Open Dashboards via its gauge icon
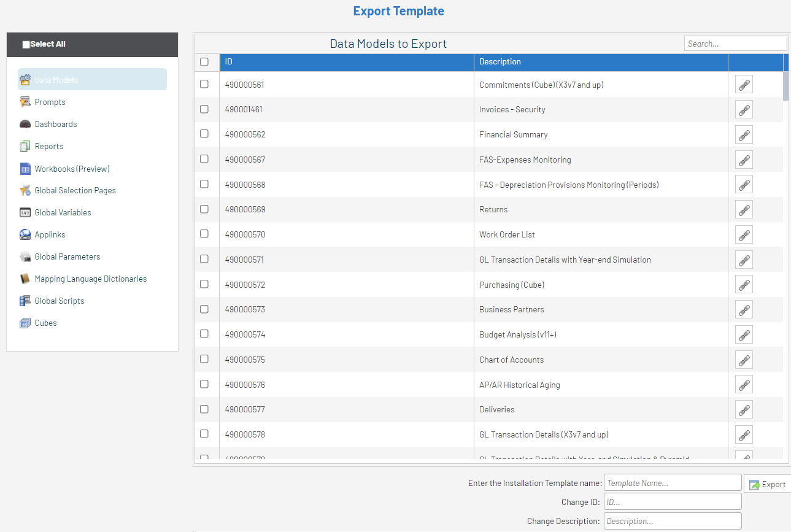 [x=25, y=125]
